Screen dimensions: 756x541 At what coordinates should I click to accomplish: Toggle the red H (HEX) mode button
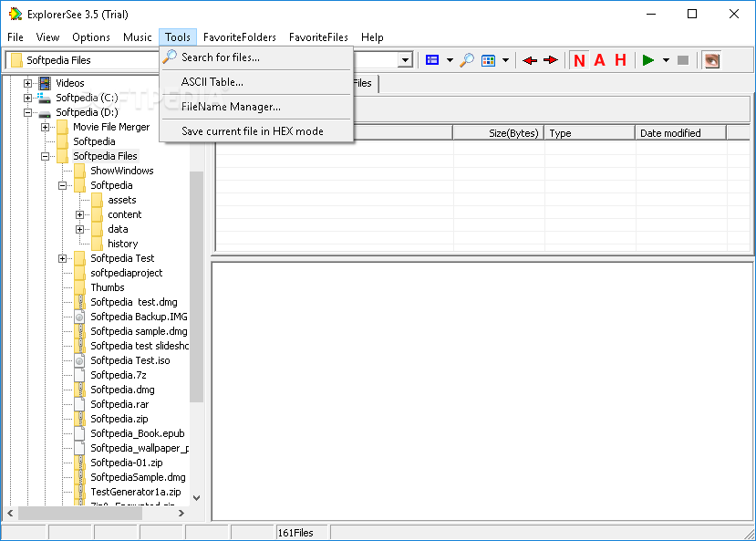pos(620,60)
